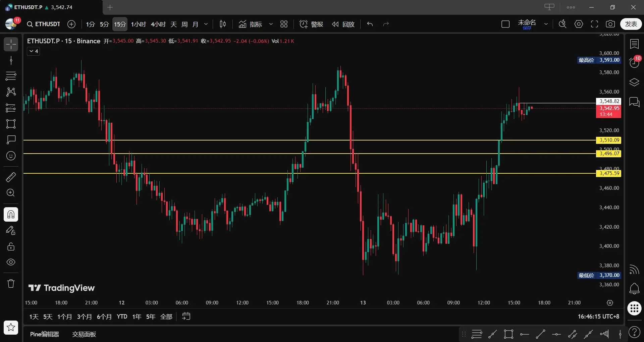This screenshot has width=644, height=342.
Task: Open the timezone menu at 16:46:15 UTC+8
Action: pos(598,317)
